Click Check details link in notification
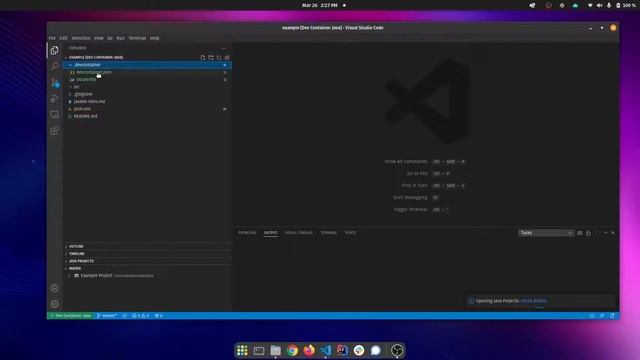 533,301
